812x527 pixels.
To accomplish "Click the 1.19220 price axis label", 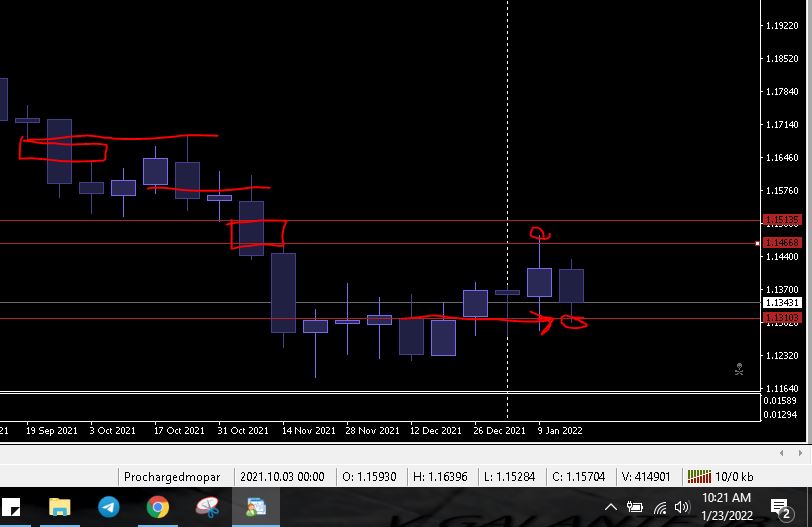I will (x=782, y=25).
